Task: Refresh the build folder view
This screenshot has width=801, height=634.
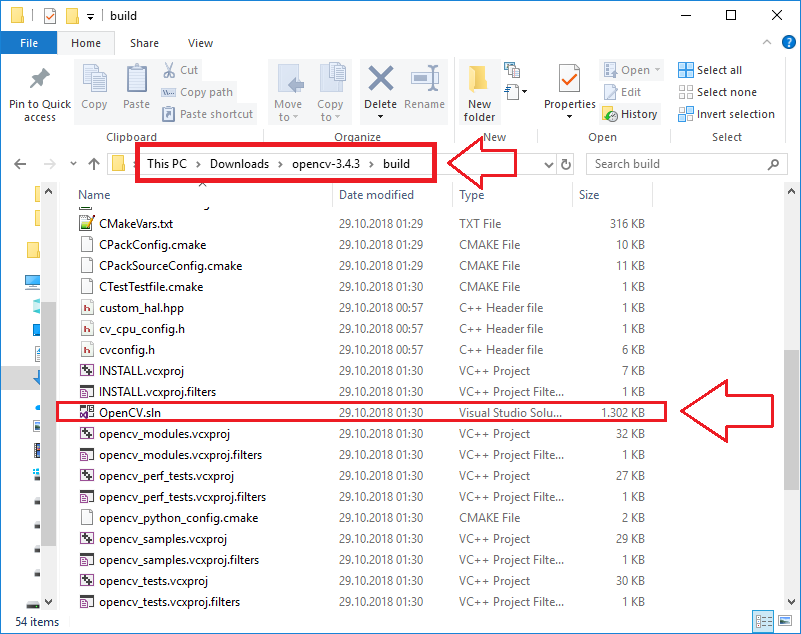Action: [x=566, y=165]
